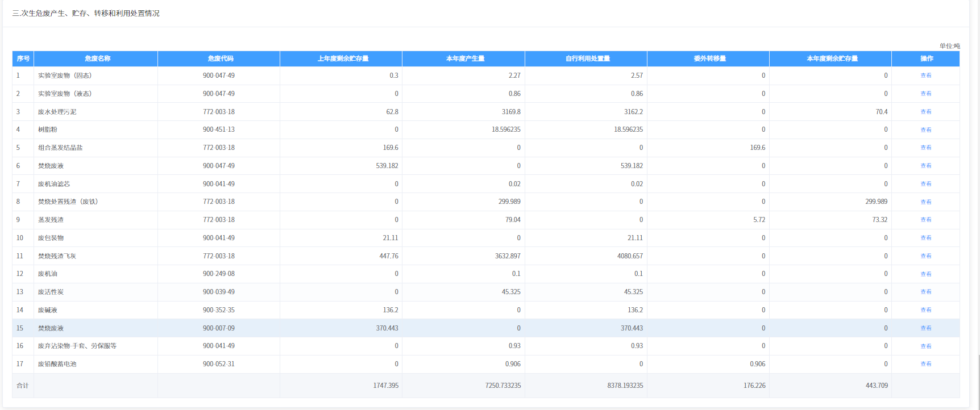This screenshot has width=980, height=410.
Task: View 废铅酸蓄电池 details via 查看 link
Action: (925, 364)
